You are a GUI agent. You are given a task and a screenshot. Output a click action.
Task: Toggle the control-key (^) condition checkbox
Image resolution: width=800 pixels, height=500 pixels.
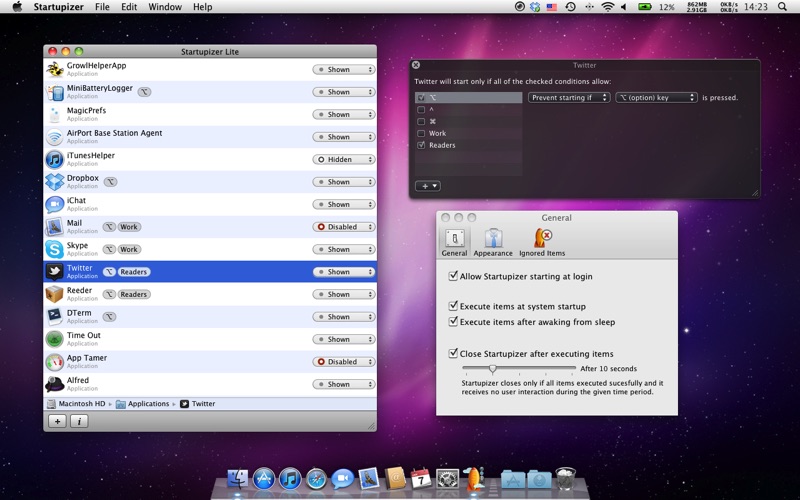(x=421, y=110)
